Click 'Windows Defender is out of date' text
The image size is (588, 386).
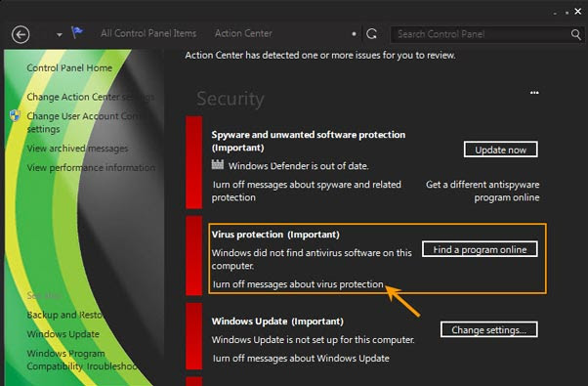(299, 166)
